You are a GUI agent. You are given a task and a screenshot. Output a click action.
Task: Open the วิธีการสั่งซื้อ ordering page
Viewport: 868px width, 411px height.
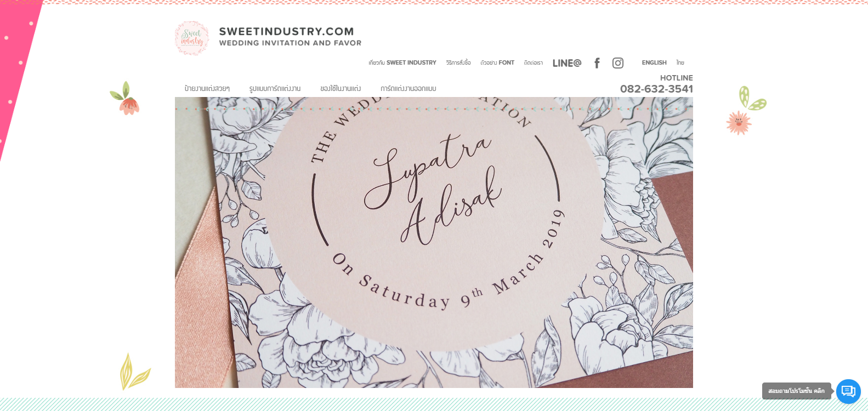tap(458, 62)
